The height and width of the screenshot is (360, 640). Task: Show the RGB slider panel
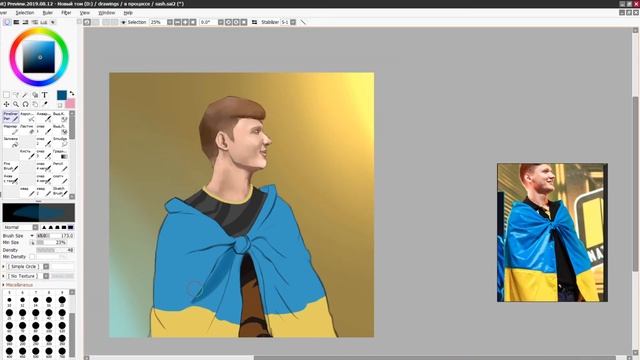(16, 22)
